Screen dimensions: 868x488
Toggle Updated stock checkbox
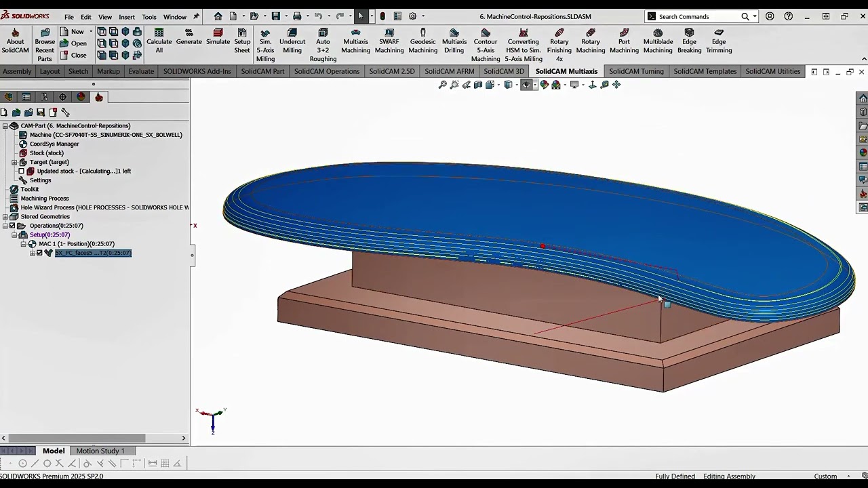(x=21, y=171)
